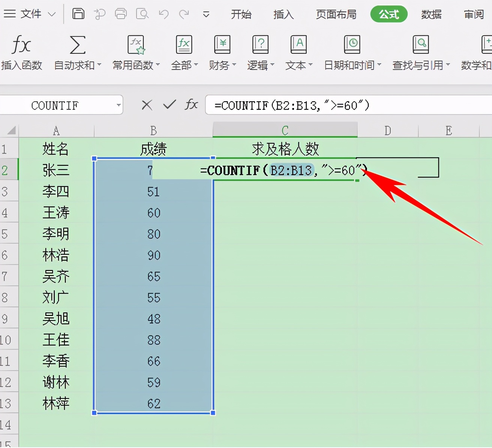Expand the 财务 dropdown arrow
The width and height of the screenshot is (492, 448).
[234, 65]
